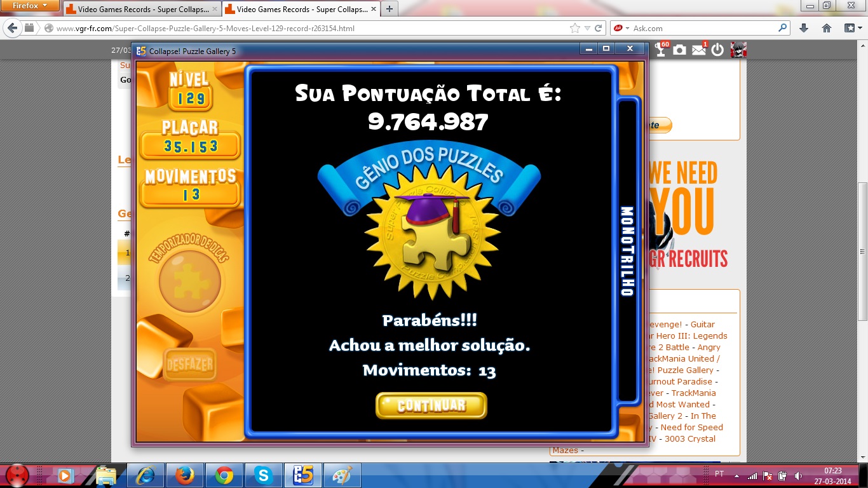Viewport: 868px width, 488px height.
Task: Launch Skype from the taskbar
Action: (262, 475)
